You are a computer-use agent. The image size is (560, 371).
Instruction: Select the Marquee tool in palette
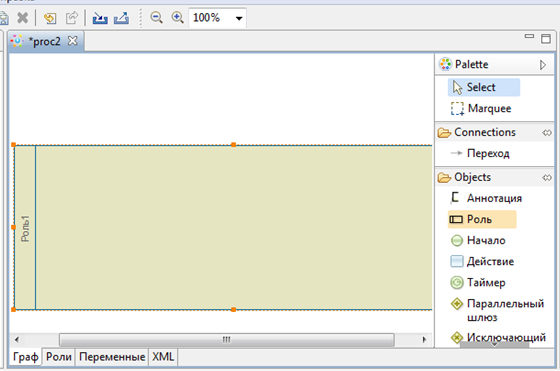pos(481,109)
